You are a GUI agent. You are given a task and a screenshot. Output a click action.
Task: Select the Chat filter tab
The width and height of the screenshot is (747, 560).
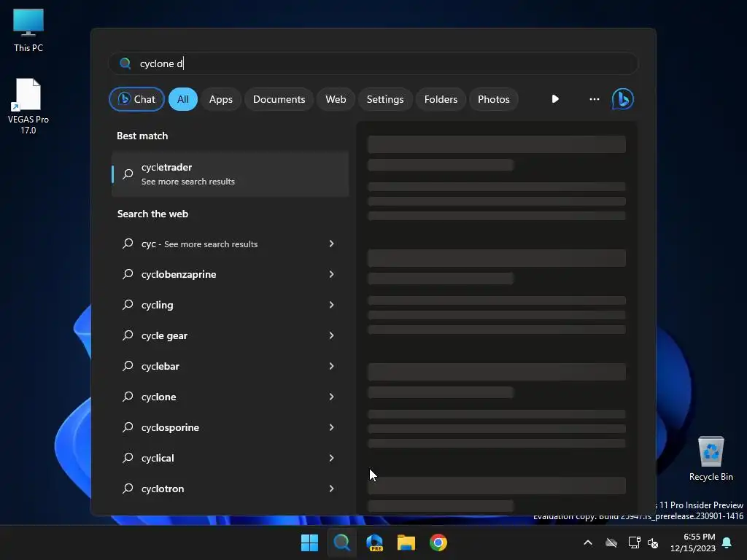click(x=136, y=99)
